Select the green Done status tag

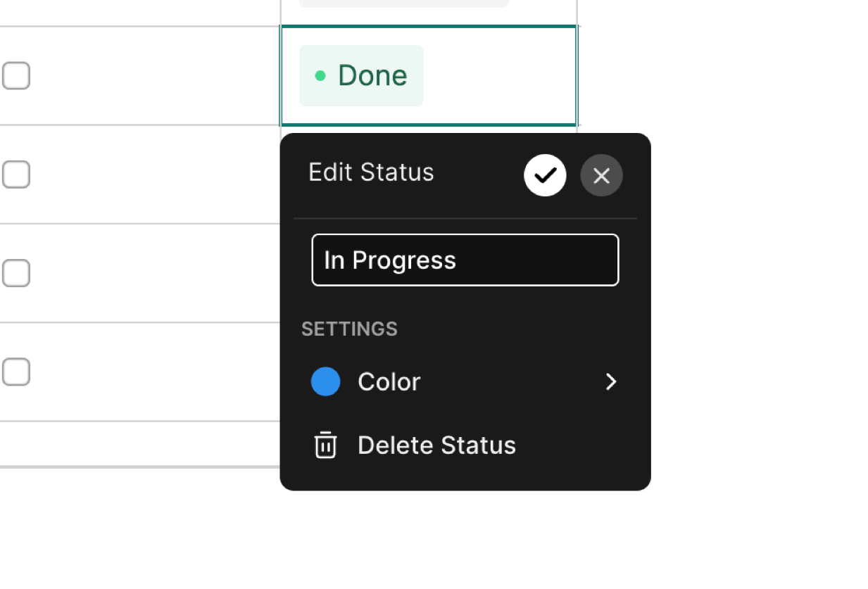click(361, 75)
